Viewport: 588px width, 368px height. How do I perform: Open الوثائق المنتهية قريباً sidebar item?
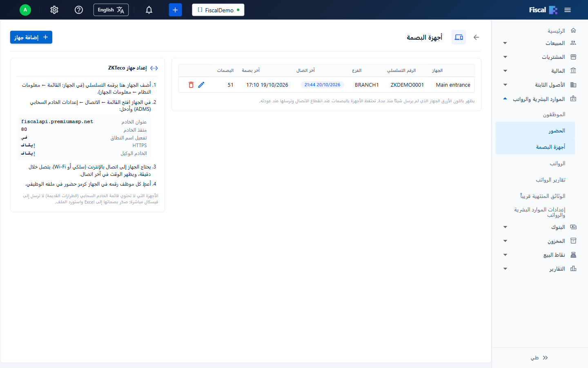(x=535, y=196)
